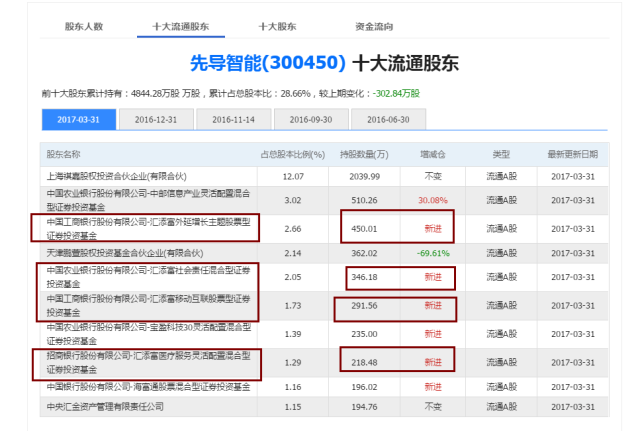Click the 510.26 holdings cell
The image size is (640, 431).
pyautogui.click(x=364, y=200)
